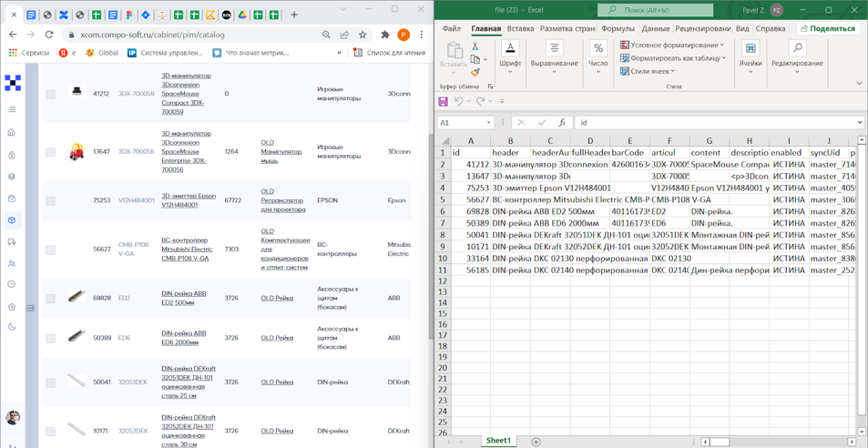The image size is (868, 448).
Task: Switch to the Google Drive browser tab
Action: 242,15
